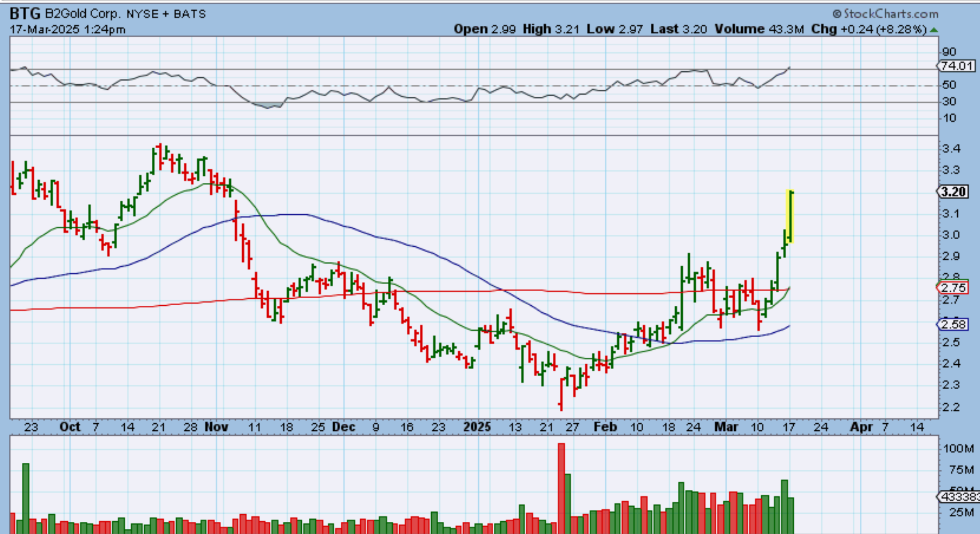Click the Mar label on the date axis
The image size is (980, 534).
(x=726, y=427)
